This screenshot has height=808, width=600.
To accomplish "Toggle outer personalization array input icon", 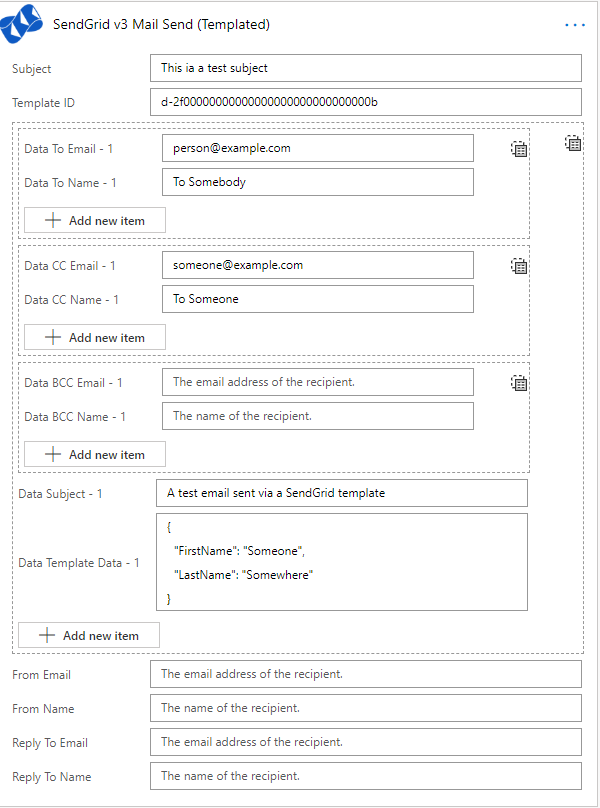I will 573,143.
